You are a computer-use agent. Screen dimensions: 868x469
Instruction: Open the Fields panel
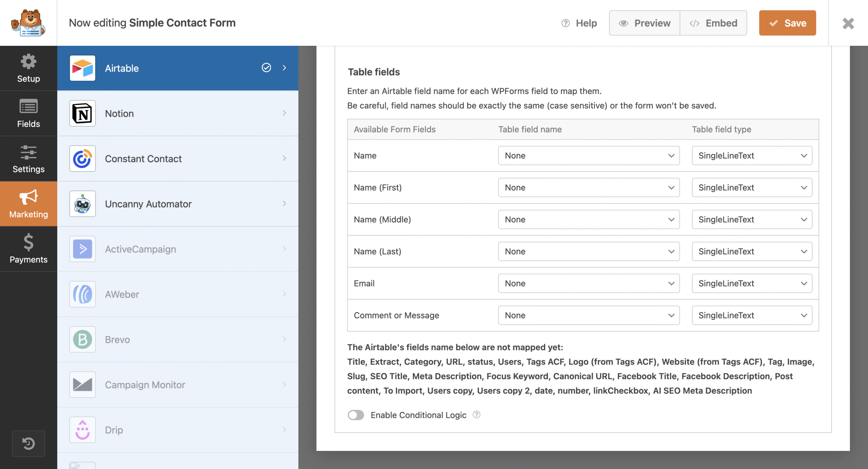tap(28, 113)
